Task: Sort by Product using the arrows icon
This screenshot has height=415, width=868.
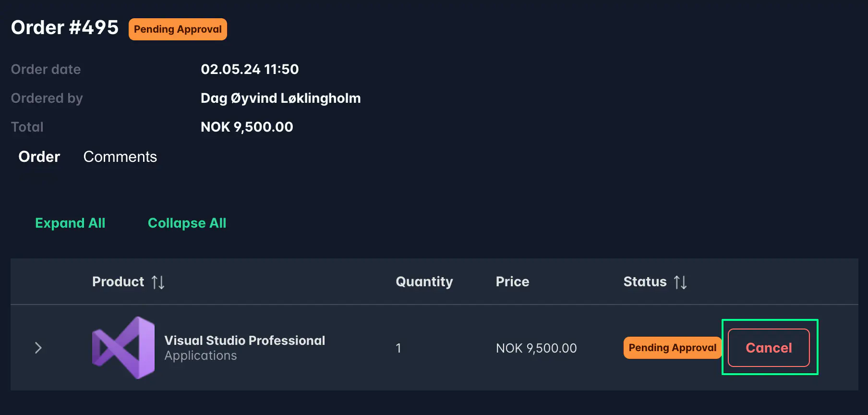Action: pyautogui.click(x=158, y=282)
